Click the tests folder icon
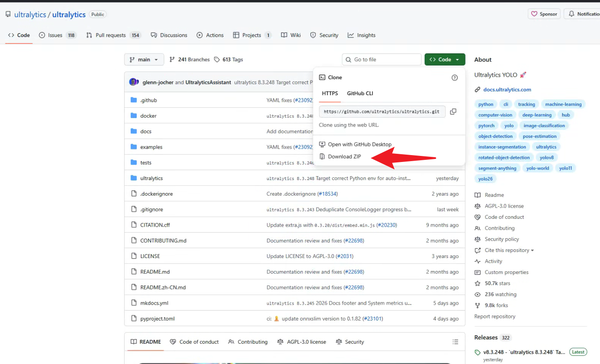This screenshot has width=600, height=364. click(x=134, y=162)
